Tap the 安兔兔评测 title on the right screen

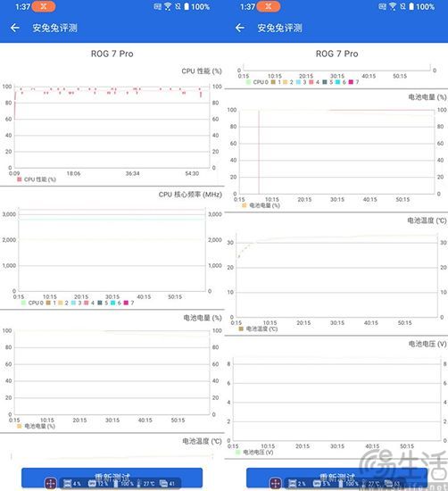tap(279, 28)
